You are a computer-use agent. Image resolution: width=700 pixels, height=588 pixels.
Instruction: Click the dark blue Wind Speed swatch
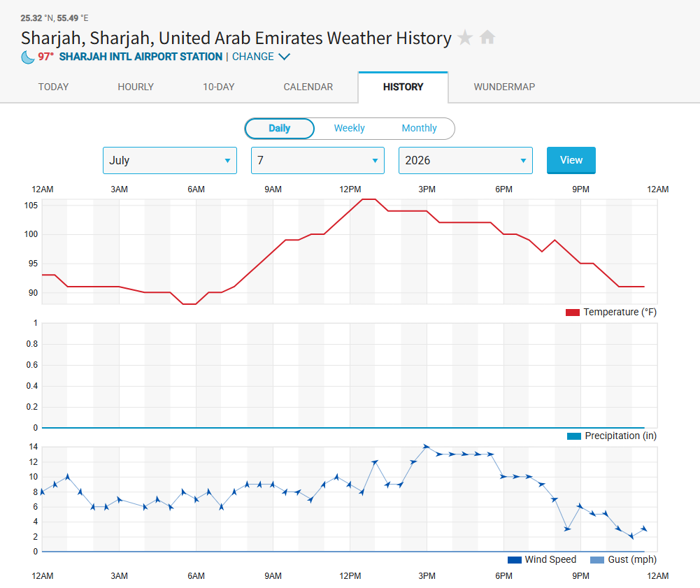(x=515, y=560)
